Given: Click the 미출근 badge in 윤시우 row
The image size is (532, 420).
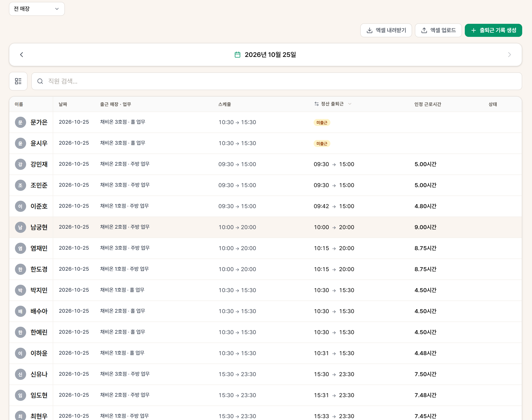Looking at the screenshot, I should pos(322,143).
